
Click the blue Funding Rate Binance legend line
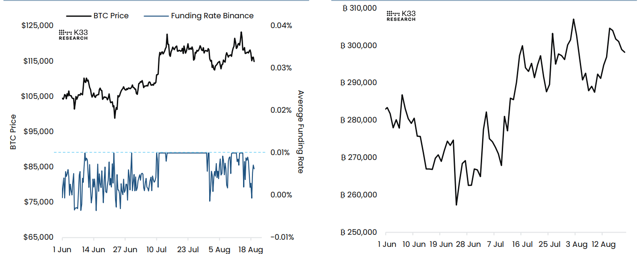tap(156, 16)
